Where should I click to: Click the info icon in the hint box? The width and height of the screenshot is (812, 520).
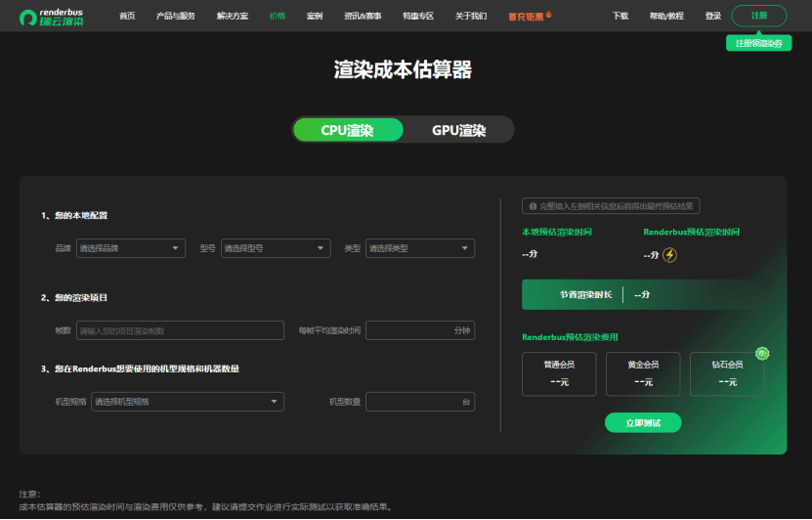tap(533, 206)
